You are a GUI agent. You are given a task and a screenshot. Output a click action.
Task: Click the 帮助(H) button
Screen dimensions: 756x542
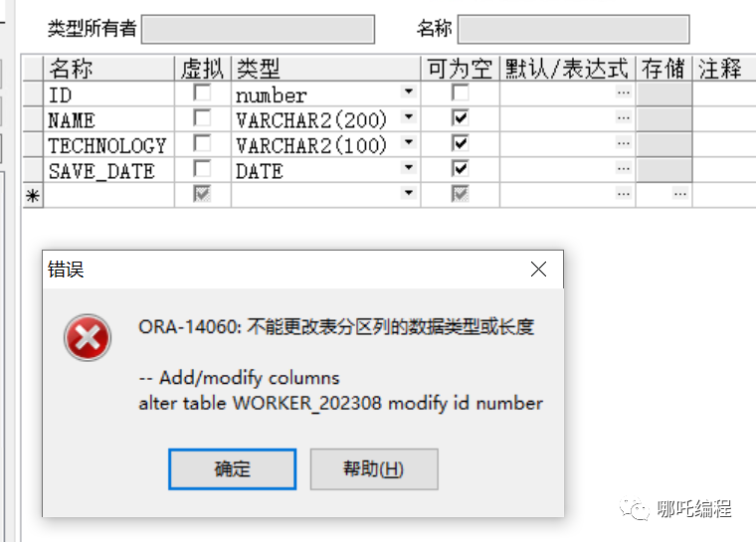(374, 469)
